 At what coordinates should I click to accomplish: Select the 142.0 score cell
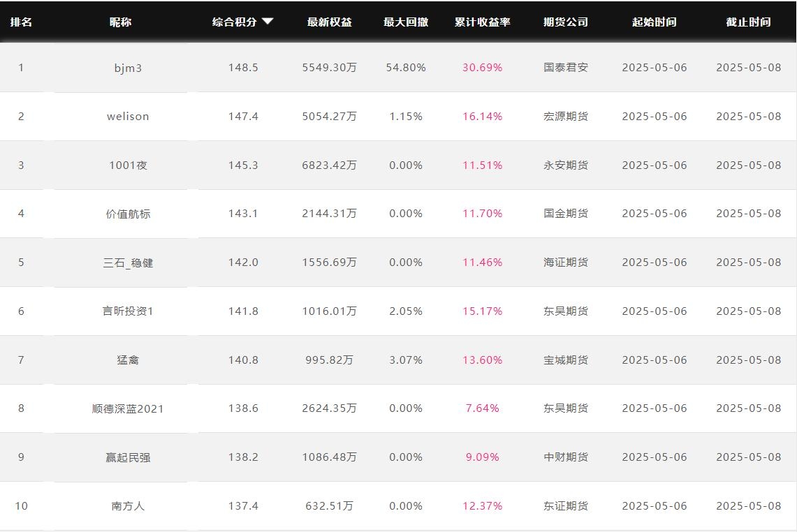pyautogui.click(x=243, y=263)
